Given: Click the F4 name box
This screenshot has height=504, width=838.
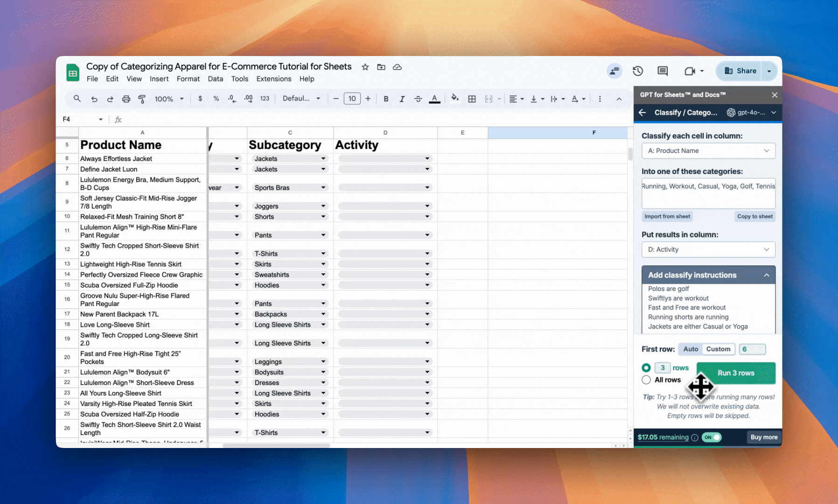Looking at the screenshot, I should (82, 119).
